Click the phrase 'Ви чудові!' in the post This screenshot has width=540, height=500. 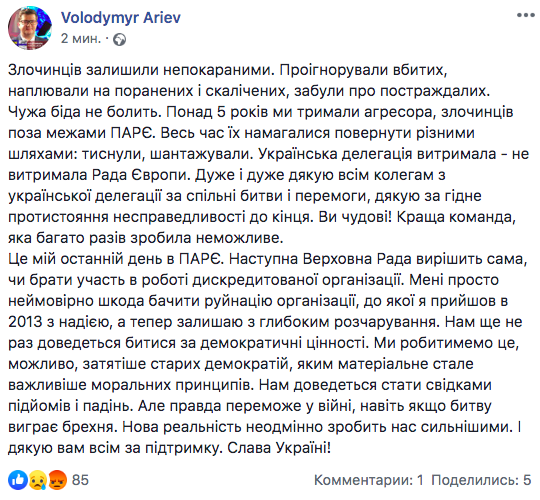coord(355,217)
